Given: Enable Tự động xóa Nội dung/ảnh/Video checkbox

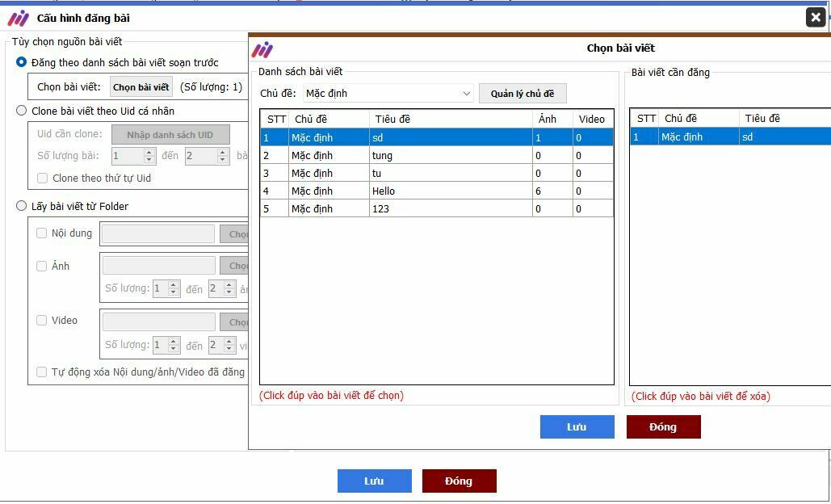Looking at the screenshot, I should (x=42, y=372).
